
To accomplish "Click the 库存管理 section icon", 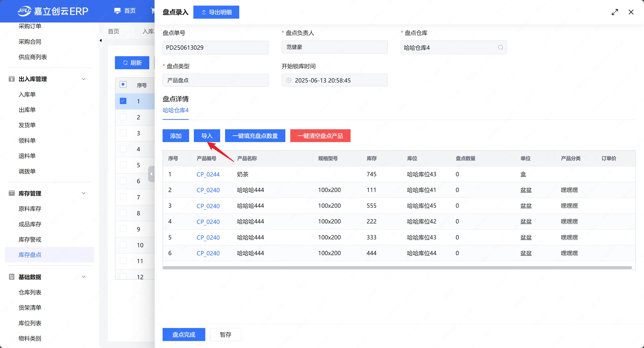I will click(x=11, y=193).
